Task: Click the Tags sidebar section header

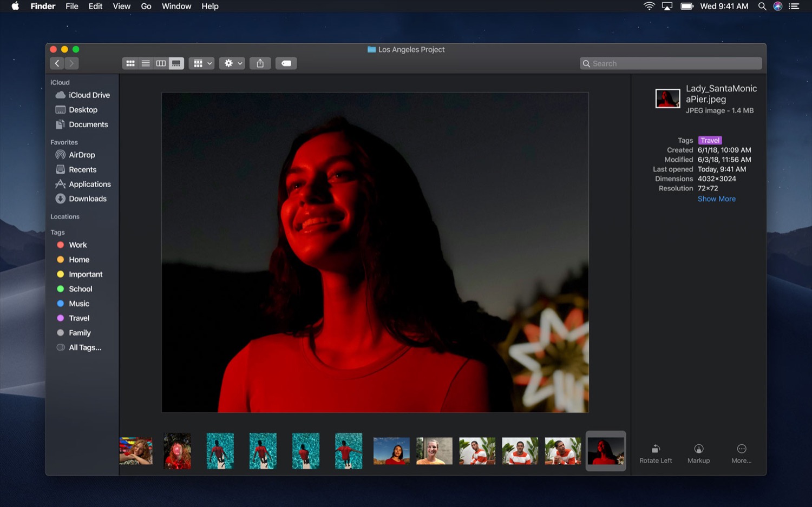Action: [x=57, y=232]
